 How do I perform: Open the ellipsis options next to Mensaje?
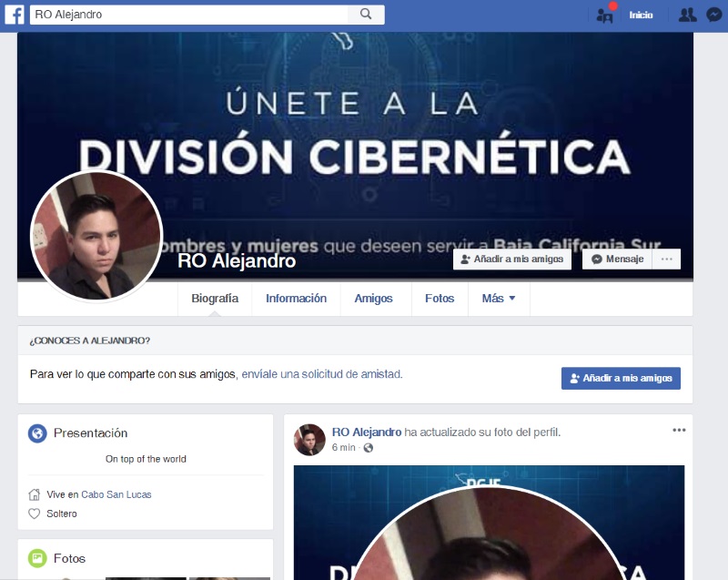(665, 259)
